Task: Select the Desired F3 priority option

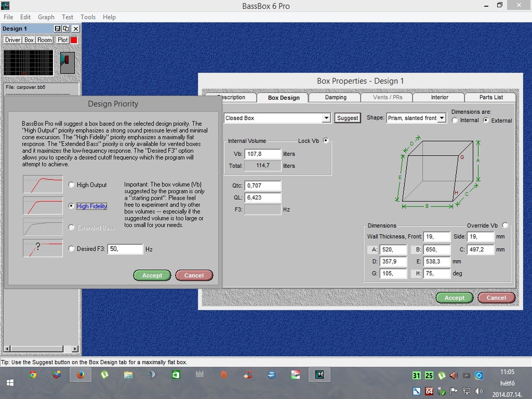Action: click(x=71, y=249)
